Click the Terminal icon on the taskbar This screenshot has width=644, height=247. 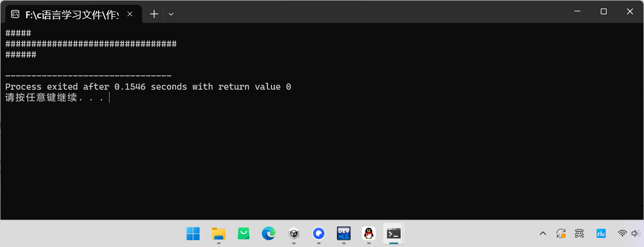click(394, 233)
